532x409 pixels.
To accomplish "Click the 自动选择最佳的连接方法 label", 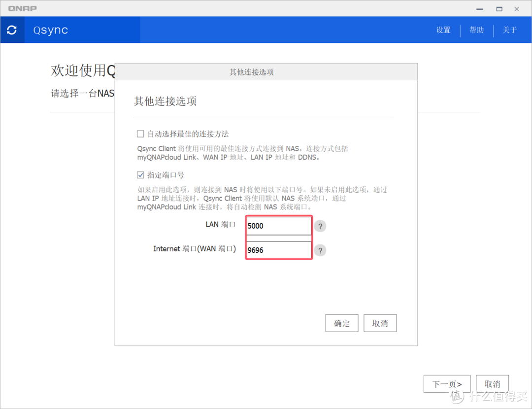I will tap(188, 134).
